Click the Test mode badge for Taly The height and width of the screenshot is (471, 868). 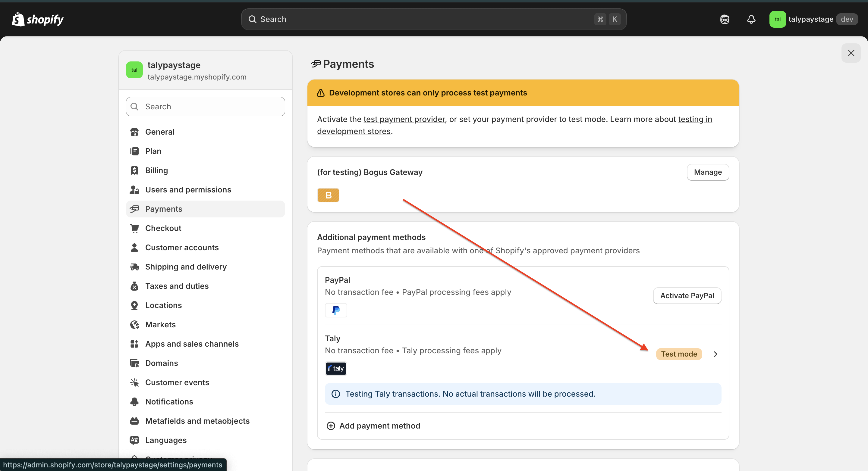click(x=679, y=354)
